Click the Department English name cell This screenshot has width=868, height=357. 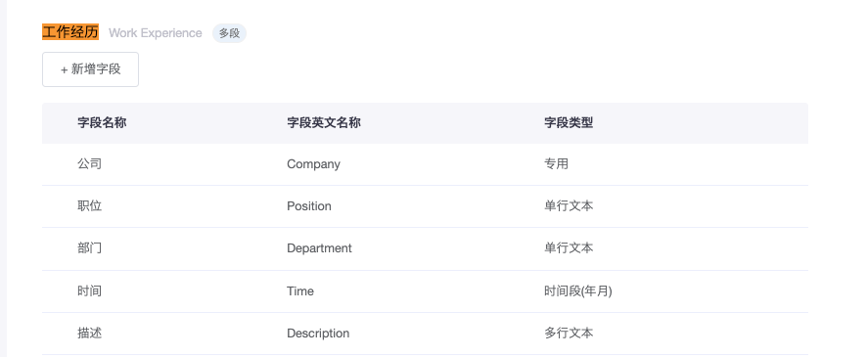[x=319, y=248]
